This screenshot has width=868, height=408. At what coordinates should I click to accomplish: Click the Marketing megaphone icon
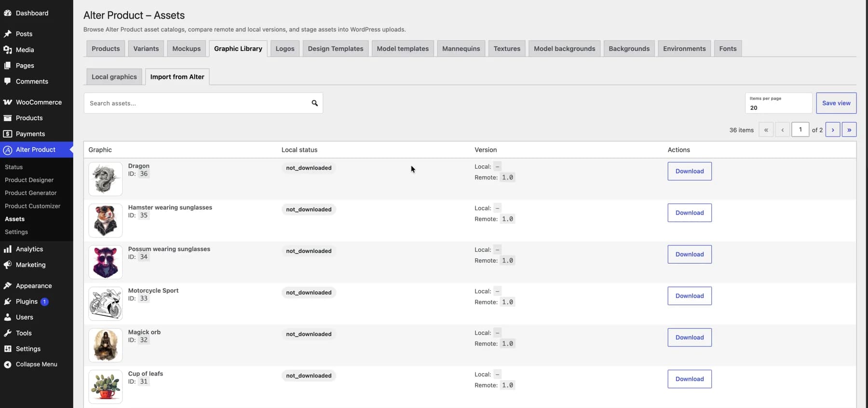(8, 265)
